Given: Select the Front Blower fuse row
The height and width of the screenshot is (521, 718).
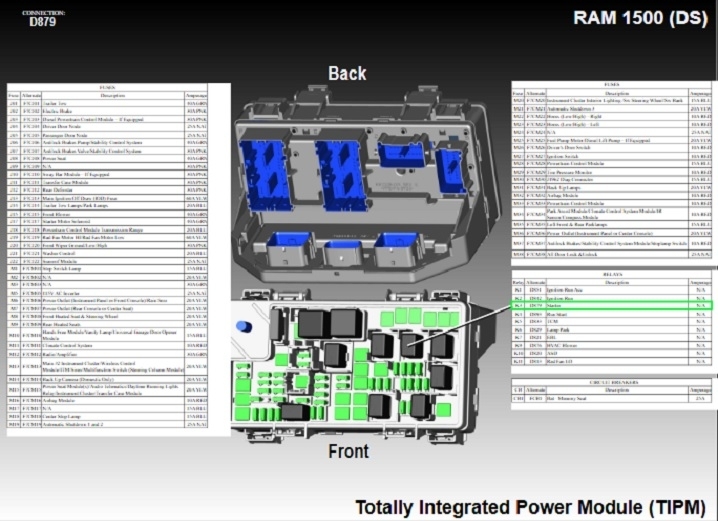Looking at the screenshot, I should pos(107,214).
